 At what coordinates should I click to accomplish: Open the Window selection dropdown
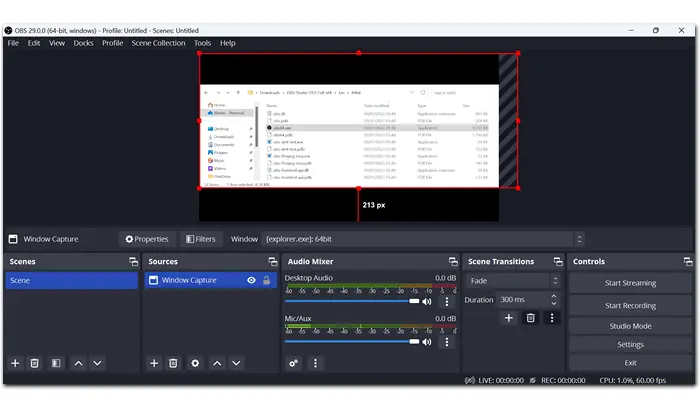coord(423,239)
